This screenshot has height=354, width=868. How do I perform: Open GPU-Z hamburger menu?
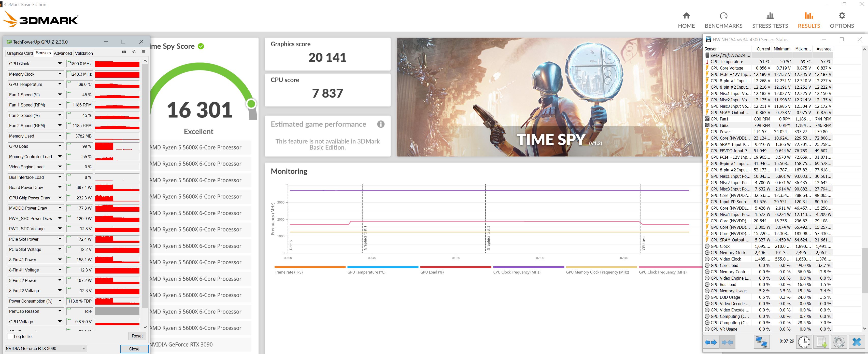144,52
